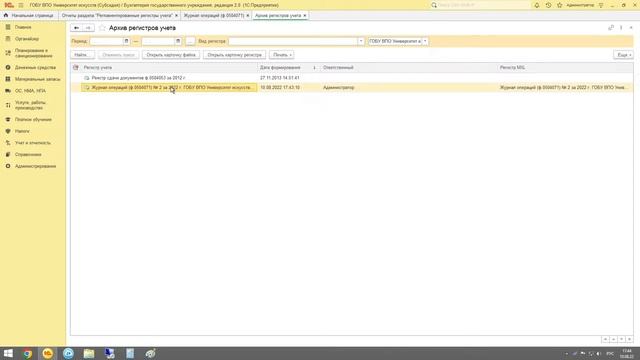
Task: Open the Еще dropdown menu
Action: (x=624, y=55)
